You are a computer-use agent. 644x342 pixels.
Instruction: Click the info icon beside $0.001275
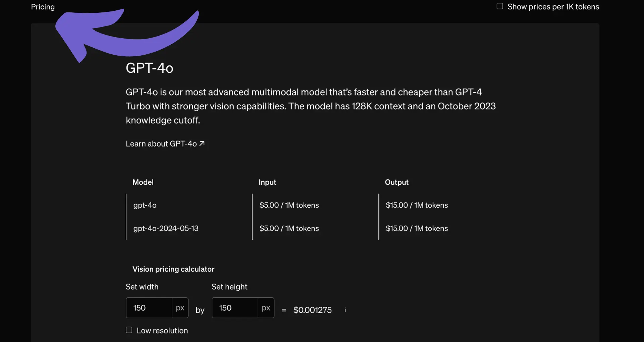click(x=345, y=310)
